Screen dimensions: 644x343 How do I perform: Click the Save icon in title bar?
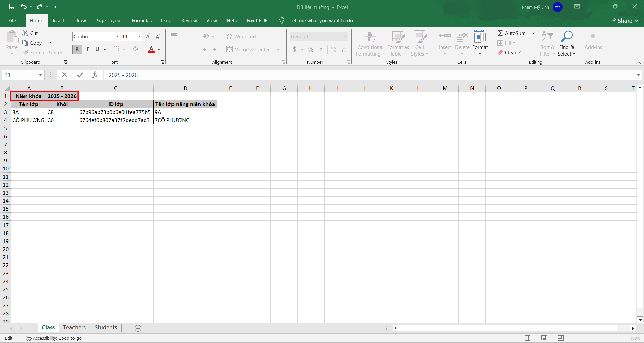pyautogui.click(x=12, y=7)
